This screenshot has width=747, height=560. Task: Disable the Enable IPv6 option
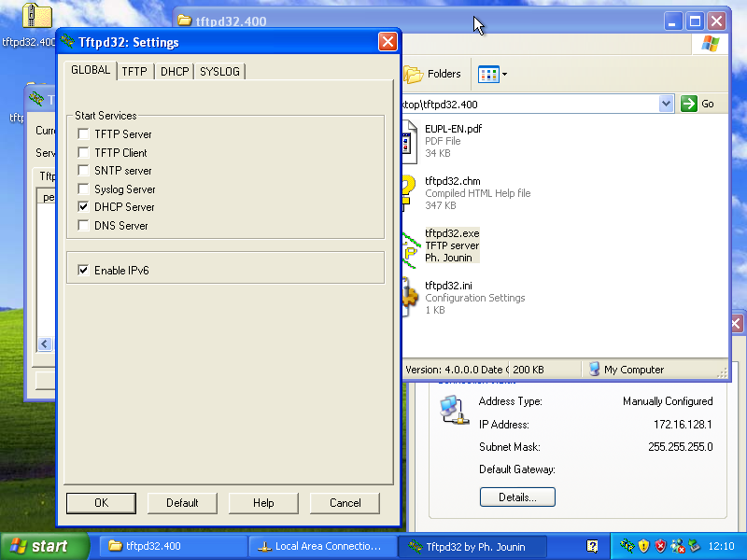[x=84, y=271]
